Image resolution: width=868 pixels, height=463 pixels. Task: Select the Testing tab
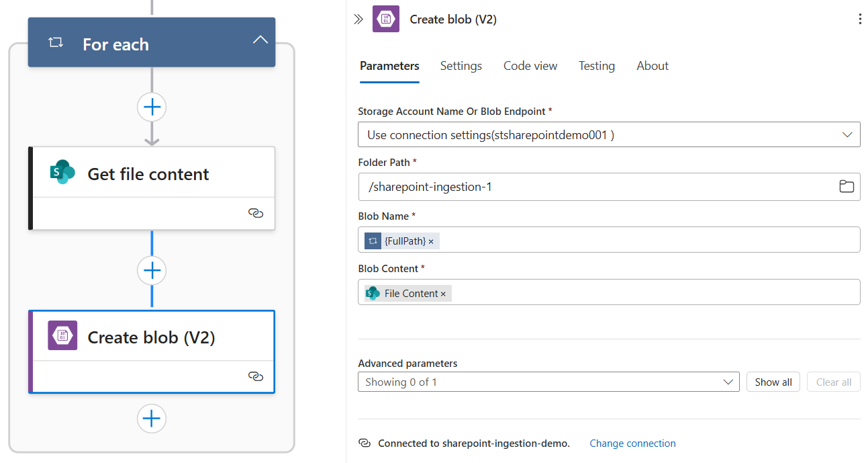(596, 66)
